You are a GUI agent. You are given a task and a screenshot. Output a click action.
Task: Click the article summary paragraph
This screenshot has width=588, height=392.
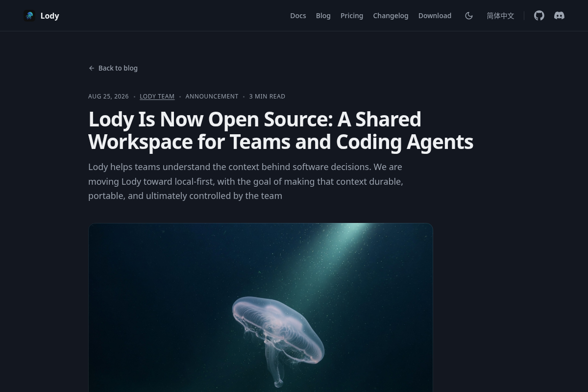click(245, 181)
